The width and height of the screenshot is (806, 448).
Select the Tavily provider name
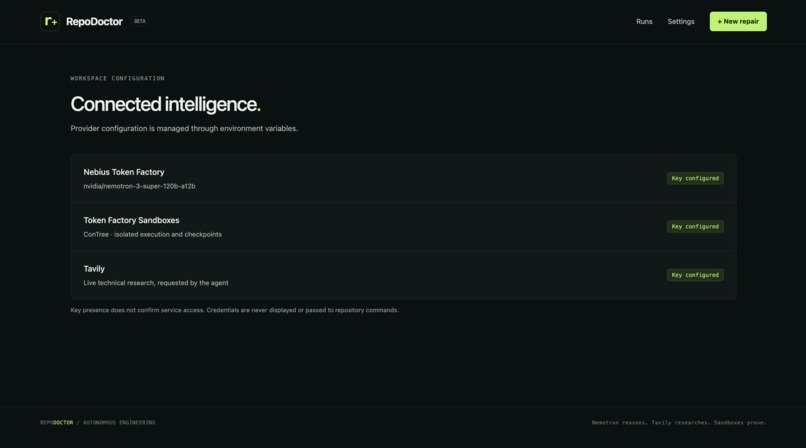94,269
